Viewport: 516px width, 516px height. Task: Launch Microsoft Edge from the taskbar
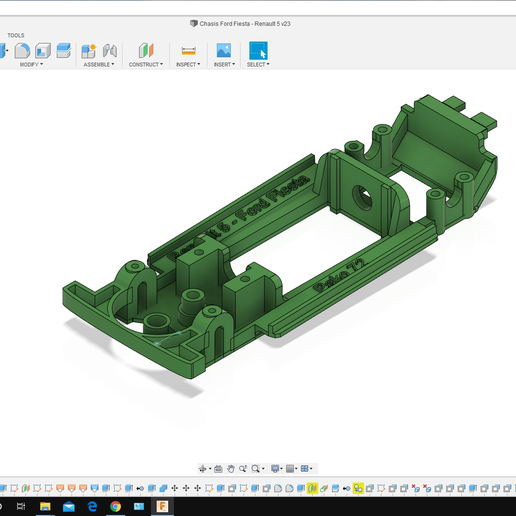coord(92,507)
